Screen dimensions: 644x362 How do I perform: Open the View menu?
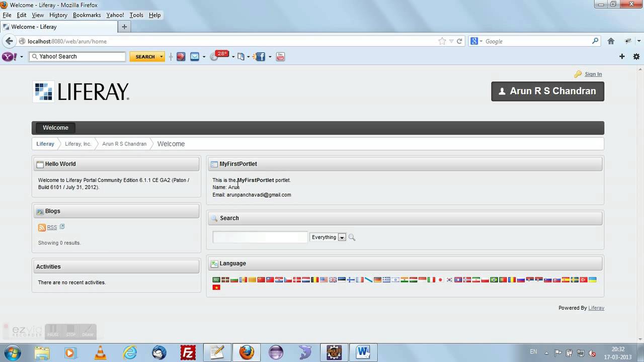click(x=38, y=15)
